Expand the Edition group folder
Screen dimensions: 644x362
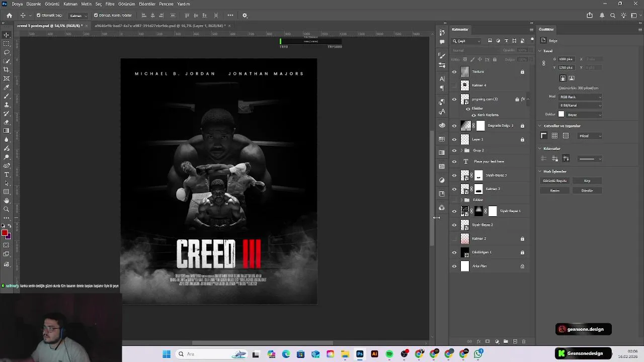tap(461, 200)
